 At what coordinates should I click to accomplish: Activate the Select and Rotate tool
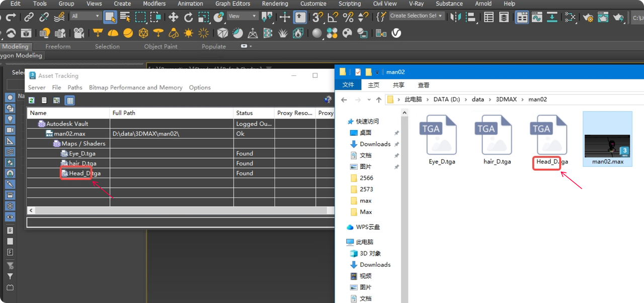189,17
